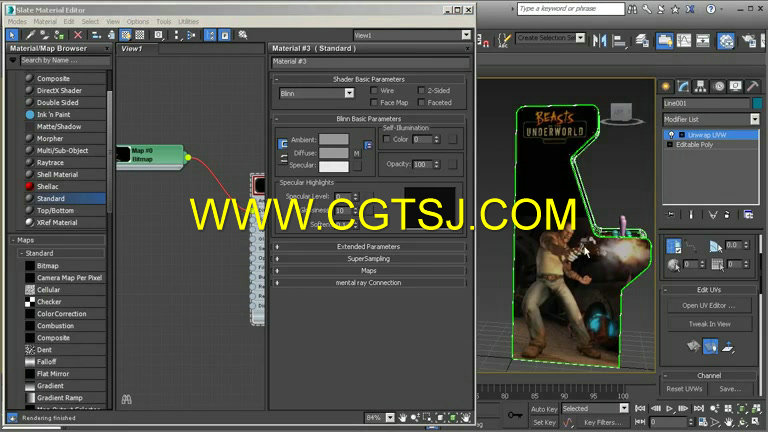
Task: Click the Auto Key button
Action: point(544,409)
